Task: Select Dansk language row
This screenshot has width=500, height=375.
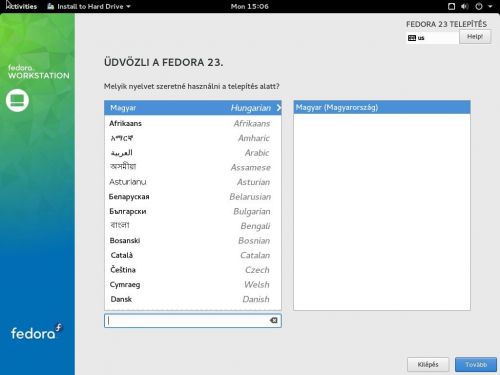Action: click(193, 299)
